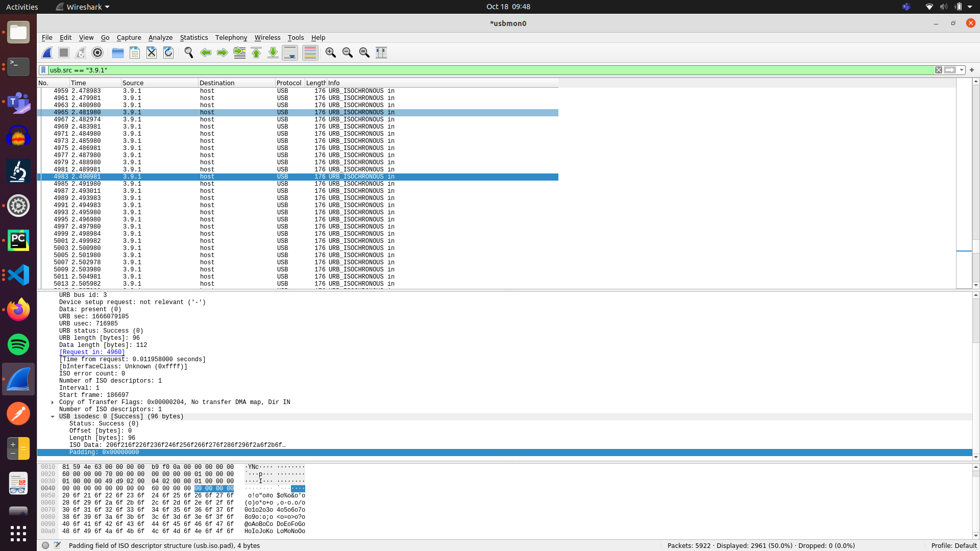Start capturing packets with the shark fin icon
The width and height of the screenshot is (980, 551).
coord(47,53)
